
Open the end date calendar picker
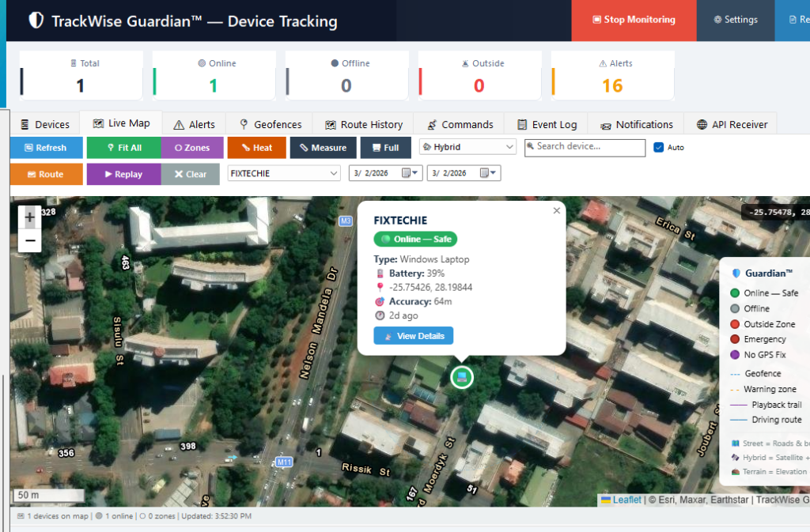coord(487,173)
